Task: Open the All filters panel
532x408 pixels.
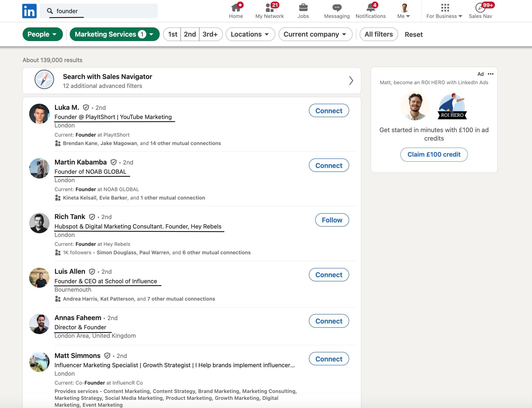Action: [x=379, y=34]
